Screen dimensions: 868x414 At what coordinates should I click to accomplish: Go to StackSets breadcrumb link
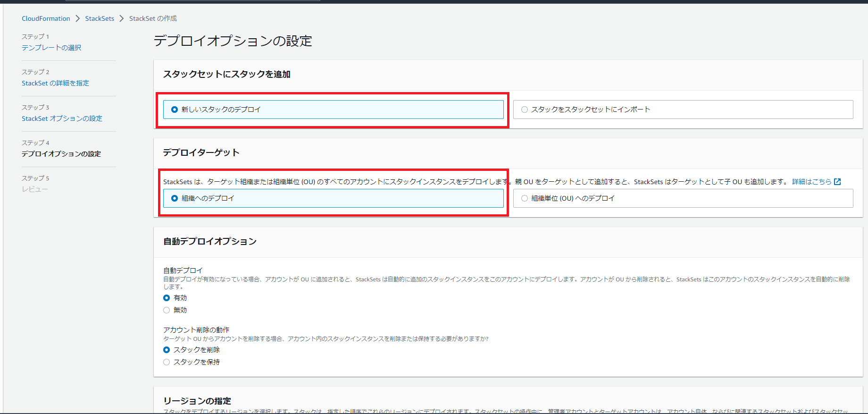[100, 18]
